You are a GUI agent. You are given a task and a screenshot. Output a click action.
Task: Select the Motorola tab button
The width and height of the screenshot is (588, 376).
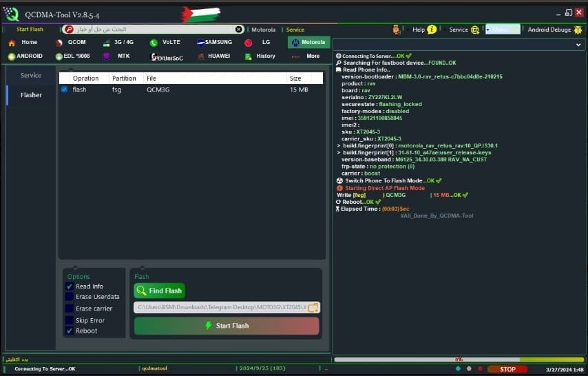pyautogui.click(x=308, y=43)
